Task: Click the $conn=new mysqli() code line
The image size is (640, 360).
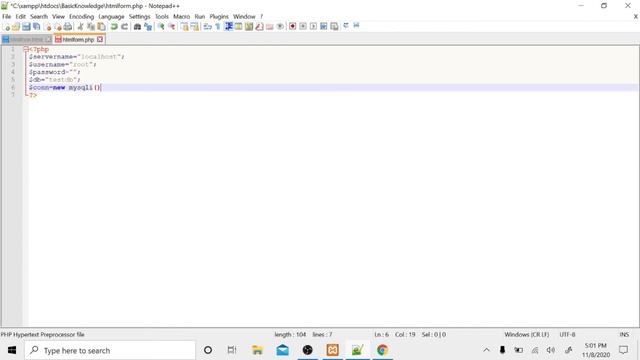Action: coord(64,87)
